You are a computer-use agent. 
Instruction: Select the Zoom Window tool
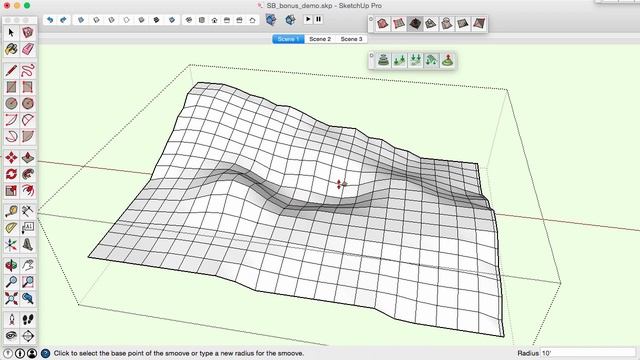27,282
